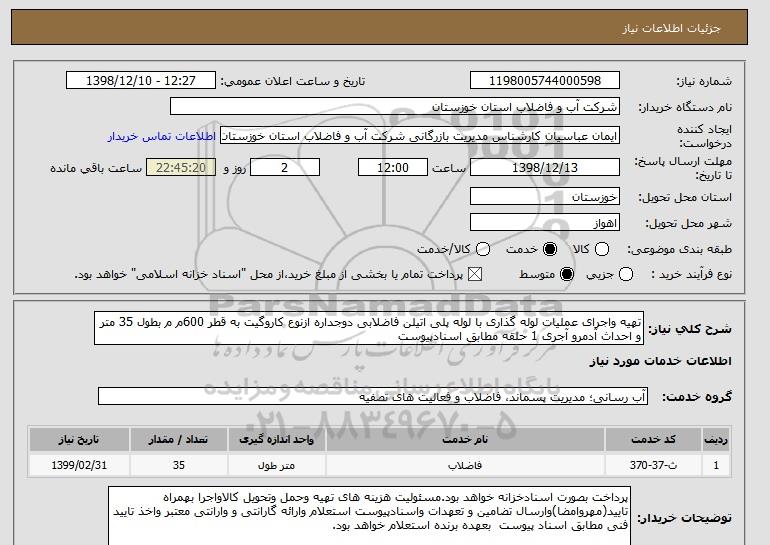The height and width of the screenshot is (545, 770).
Task: Open the اطلاعات تماس خریدار link
Action: click(162, 136)
